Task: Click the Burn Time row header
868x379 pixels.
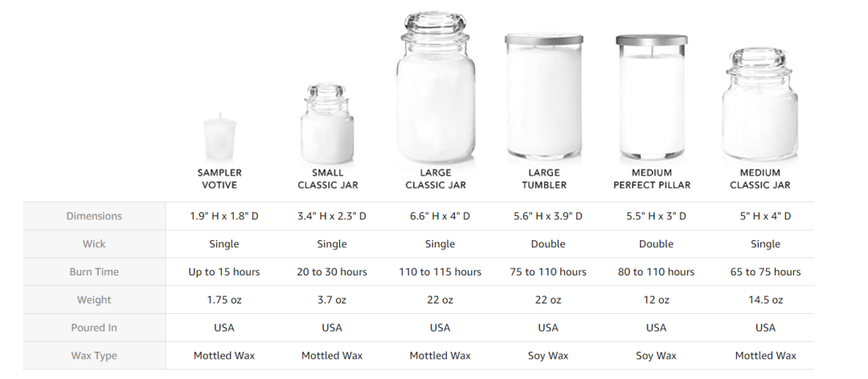Action: 94,272
